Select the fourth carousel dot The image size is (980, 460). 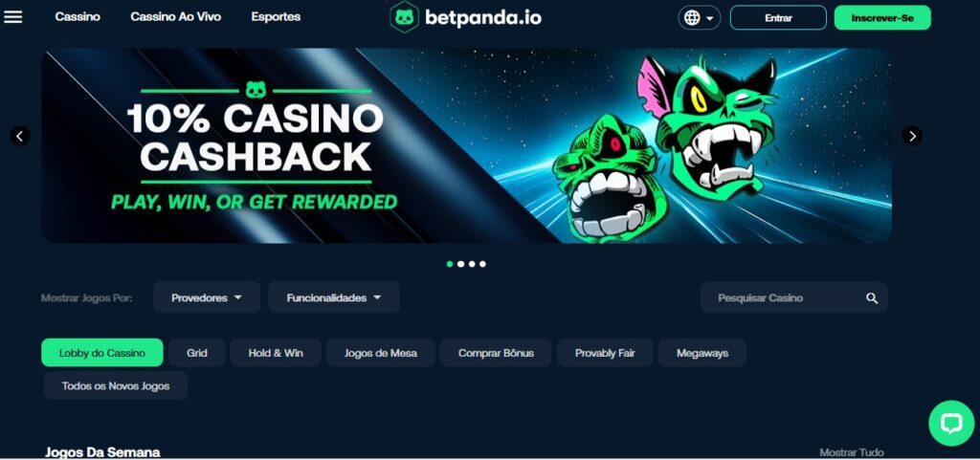click(482, 264)
